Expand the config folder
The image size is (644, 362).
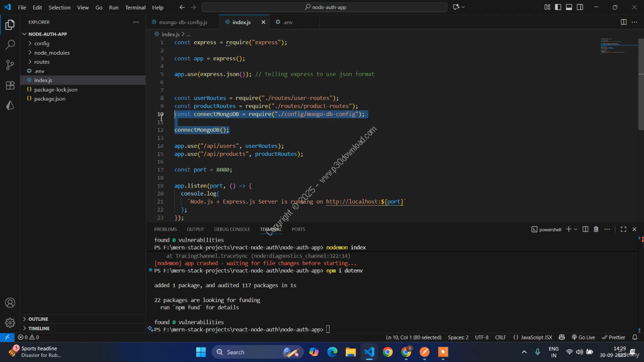(x=42, y=43)
